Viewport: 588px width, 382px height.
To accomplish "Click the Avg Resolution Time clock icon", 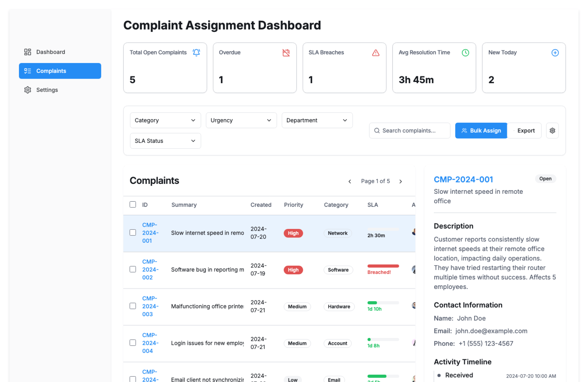I will [465, 53].
